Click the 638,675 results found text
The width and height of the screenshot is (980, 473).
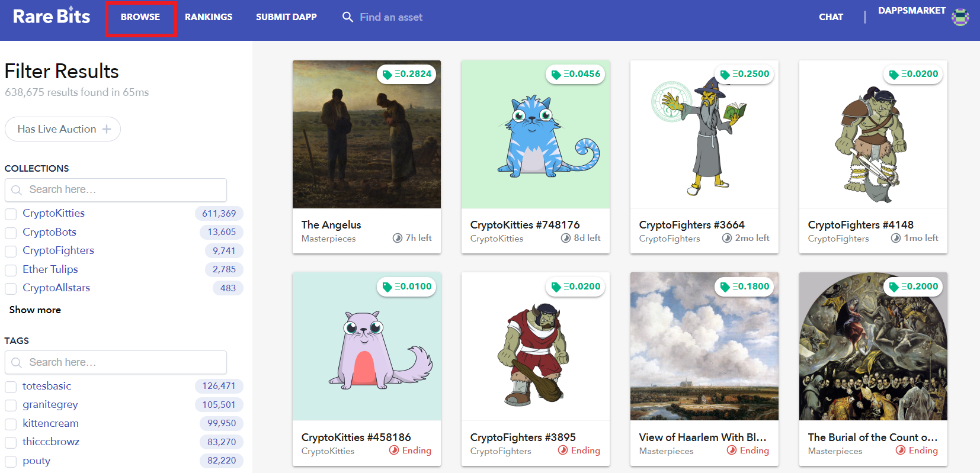click(76, 92)
